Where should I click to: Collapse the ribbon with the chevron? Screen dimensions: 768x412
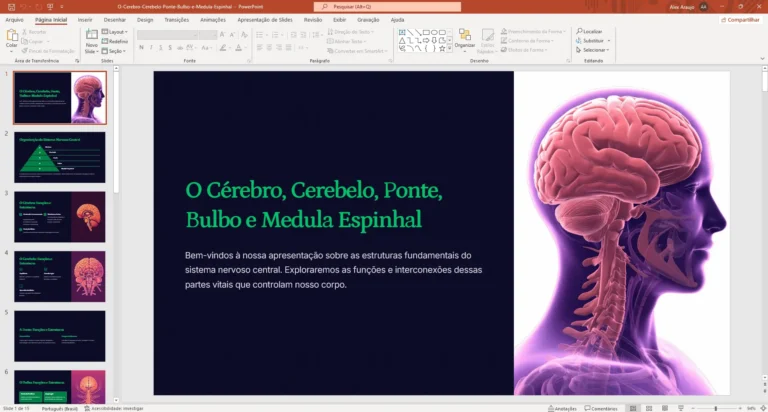[x=762, y=59]
